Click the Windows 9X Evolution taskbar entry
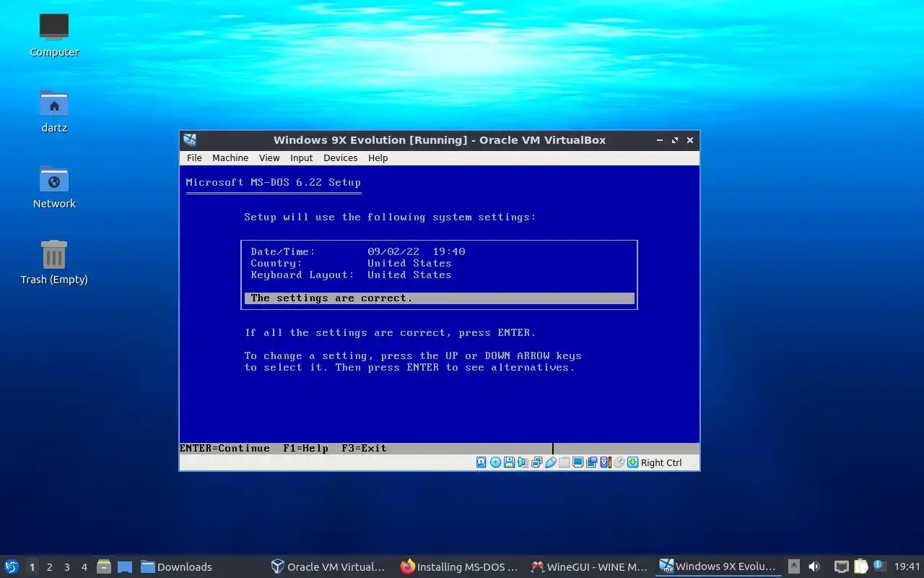Image resolution: width=924 pixels, height=578 pixels. [719, 566]
